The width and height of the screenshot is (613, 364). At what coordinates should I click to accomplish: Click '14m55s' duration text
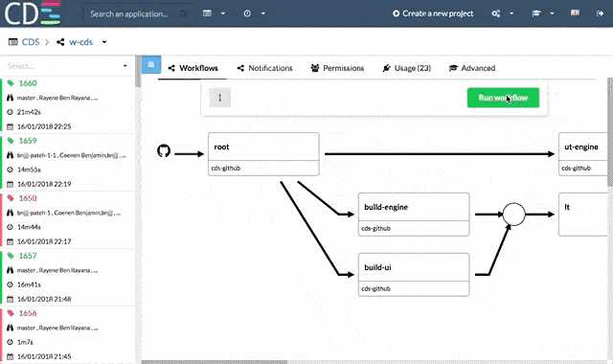[29, 170]
